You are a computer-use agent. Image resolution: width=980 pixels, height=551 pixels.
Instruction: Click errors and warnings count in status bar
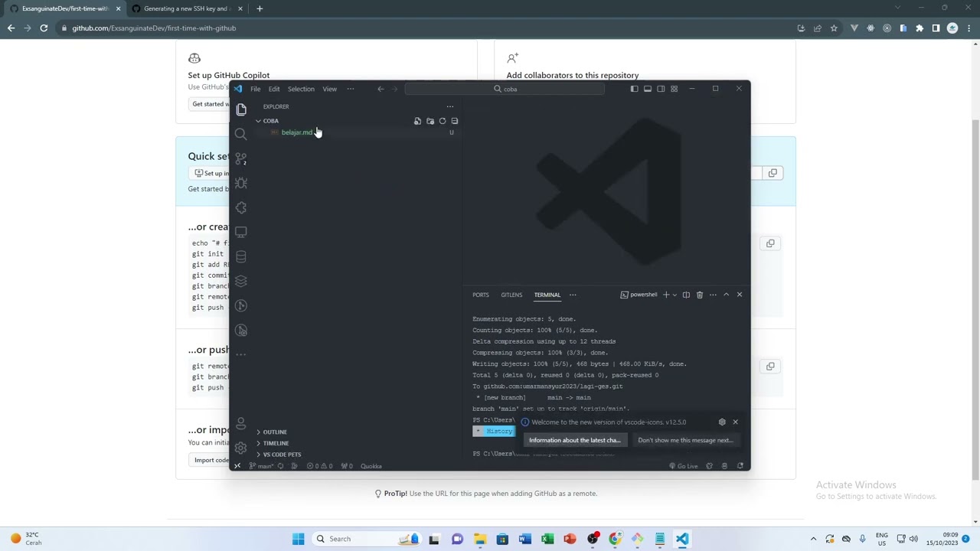318,466
